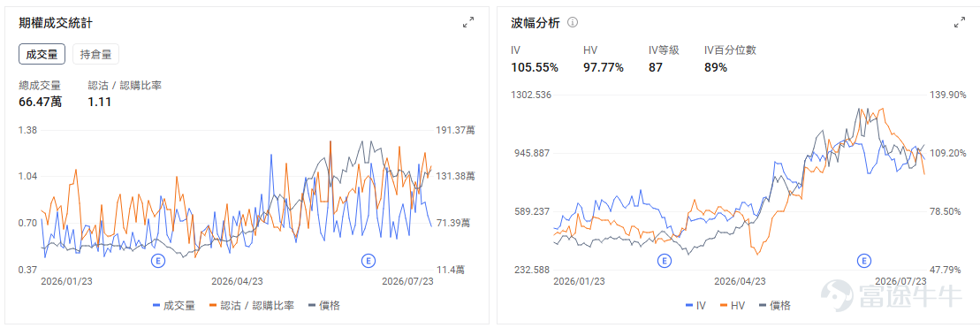
Task: Click the IV value 105.55%
Action: (535, 67)
